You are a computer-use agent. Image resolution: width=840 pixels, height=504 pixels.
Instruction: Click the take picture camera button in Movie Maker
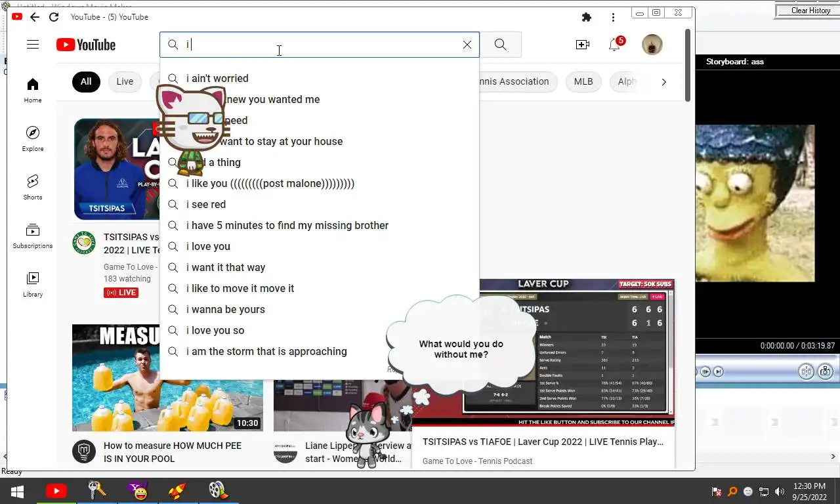(x=826, y=371)
